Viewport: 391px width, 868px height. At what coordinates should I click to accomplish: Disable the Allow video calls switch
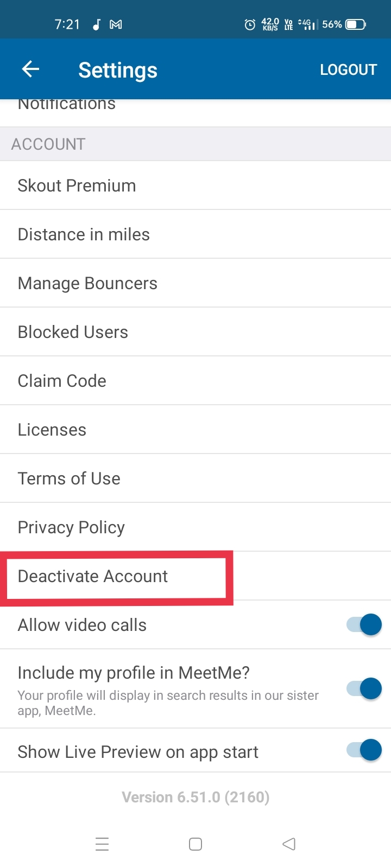pyautogui.click(x=364, y=624)
